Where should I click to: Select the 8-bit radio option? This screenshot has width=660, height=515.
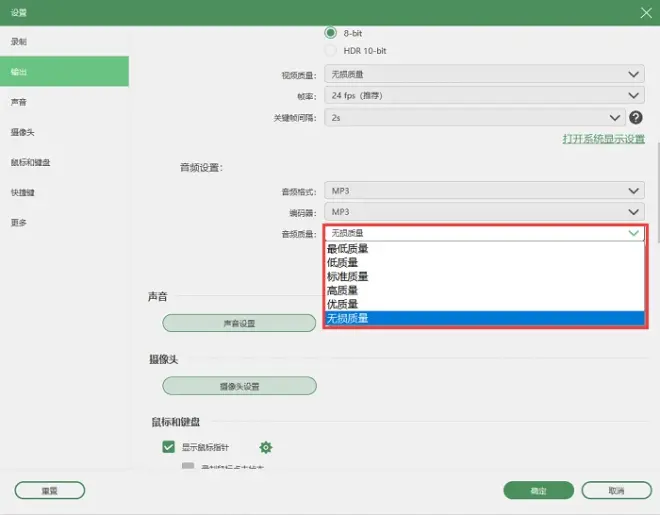(330, 32)
